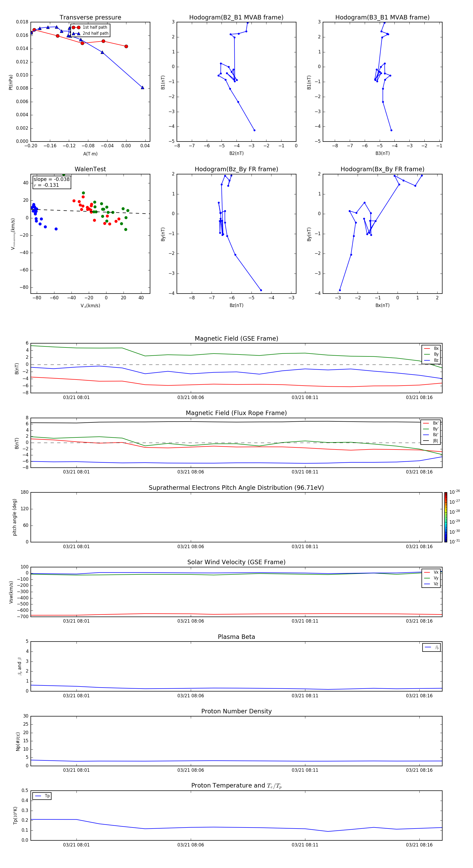This screenshot has width=473, height=868.
Task: Click the 'Transverse pressure' plot title
Action: [90, 18]
